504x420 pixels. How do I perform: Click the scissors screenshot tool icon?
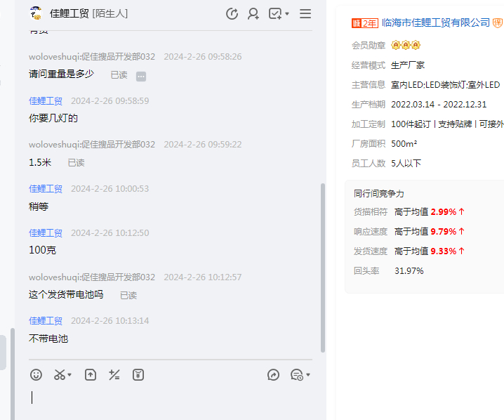pos(60,375)
